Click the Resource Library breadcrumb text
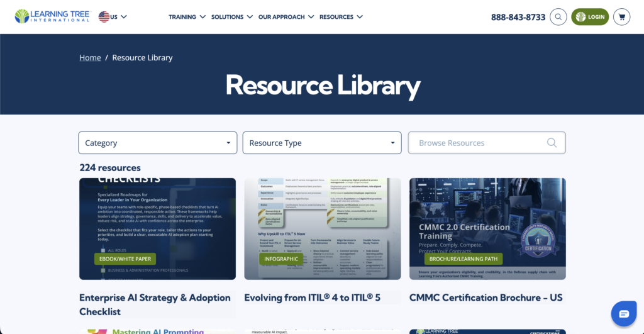 142,57
